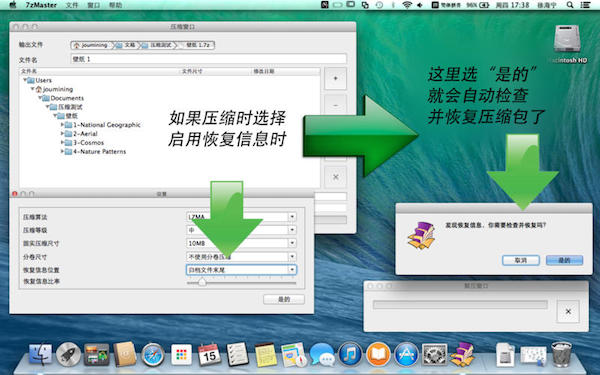Image resolution: width=600 pixels, height=375 pixels.
Task: Expand the 1-National Geographic folder
Action: click(x=62, y=125)
